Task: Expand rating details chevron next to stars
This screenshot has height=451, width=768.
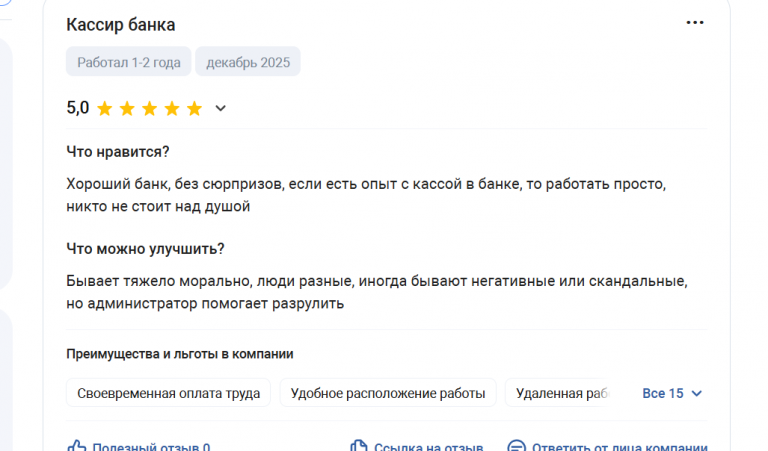Action: (221, 108)
